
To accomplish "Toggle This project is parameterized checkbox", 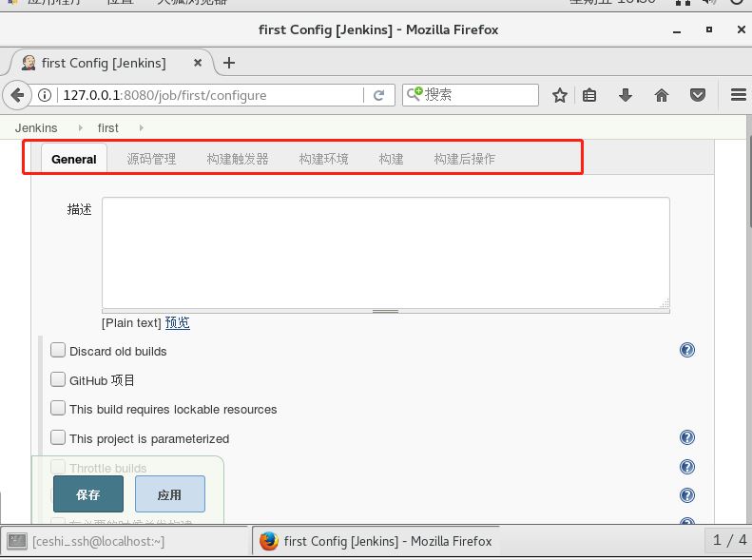I will tap(58, 438).
